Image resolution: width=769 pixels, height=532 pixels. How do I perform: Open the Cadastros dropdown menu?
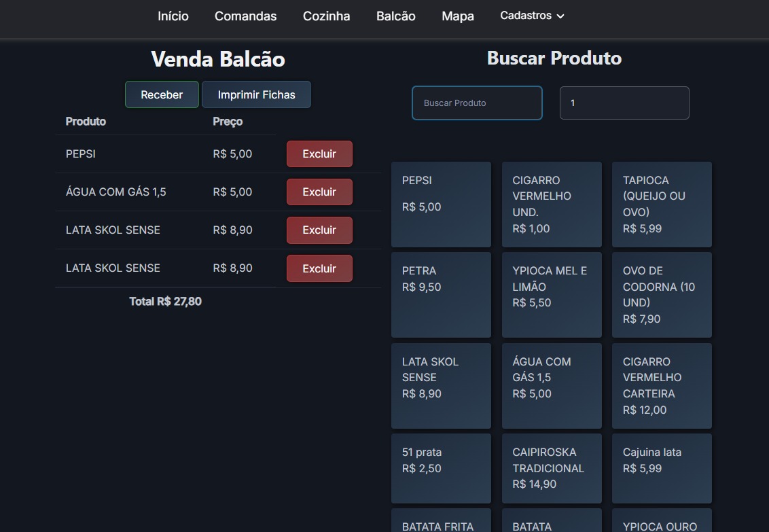point(532,16)
